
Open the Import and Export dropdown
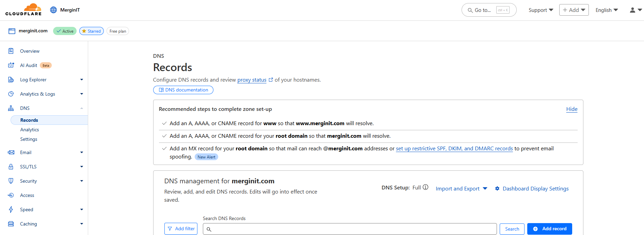(x=461, y=189)
